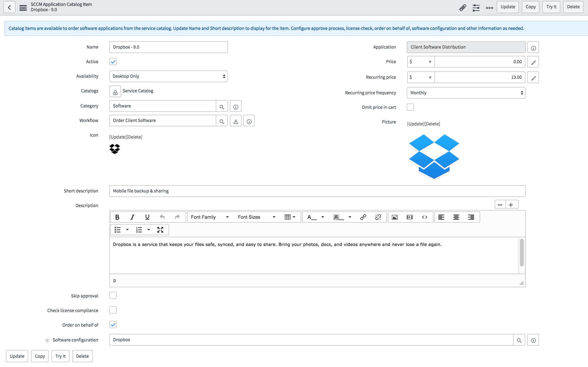The width and height of the screenshot is (588, 367).
Task: Open the table insert dropdown
Action: 290,217
